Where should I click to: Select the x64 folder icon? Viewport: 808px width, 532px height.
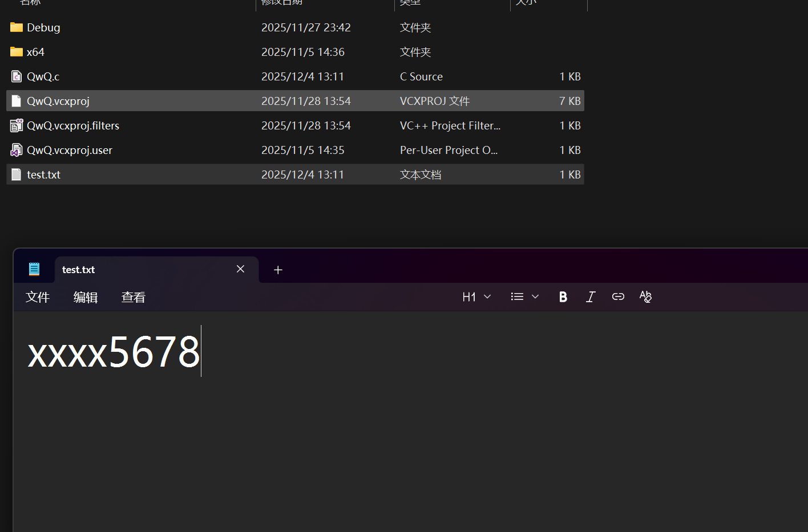(x=17, y=52)
